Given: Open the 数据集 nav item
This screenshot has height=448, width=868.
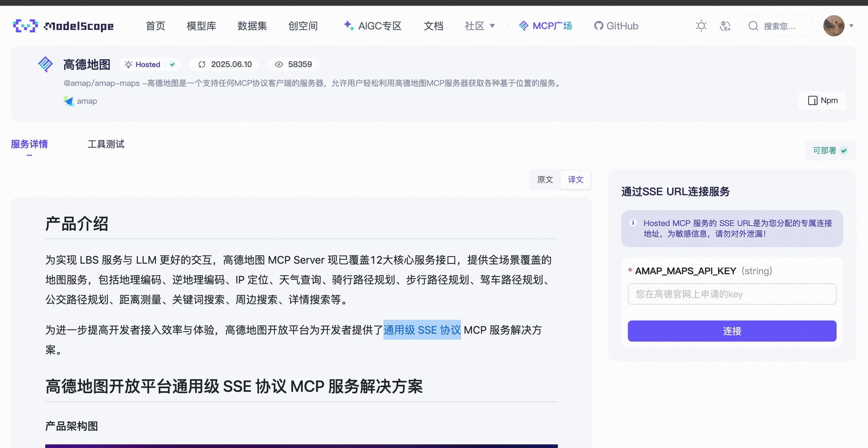Looking at the screenshot, I should (252, 26).
